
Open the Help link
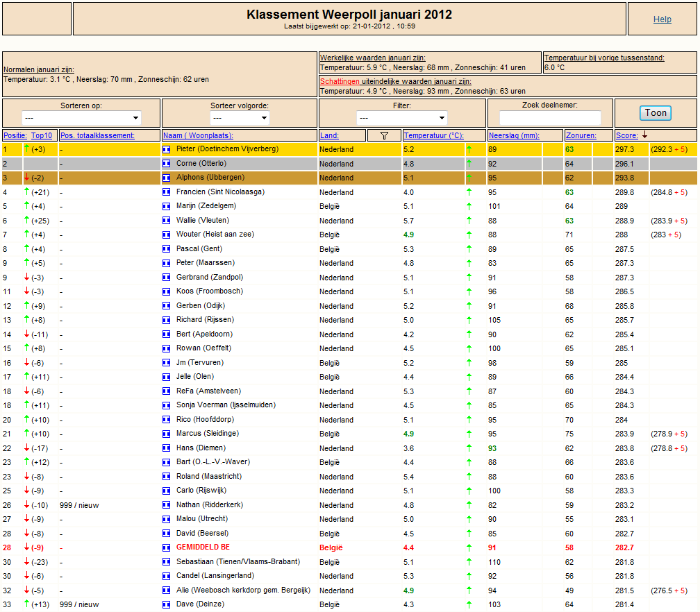[662, 19]
